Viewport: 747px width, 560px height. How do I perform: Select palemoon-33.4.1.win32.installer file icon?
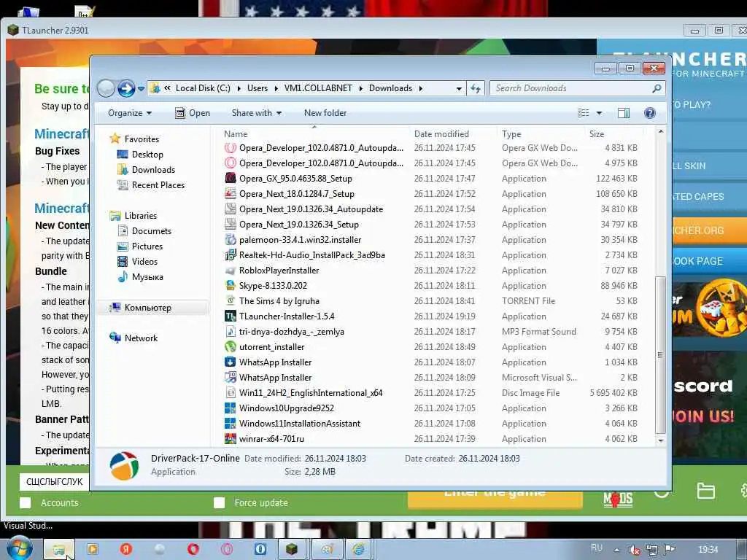(x=231, y=239)
